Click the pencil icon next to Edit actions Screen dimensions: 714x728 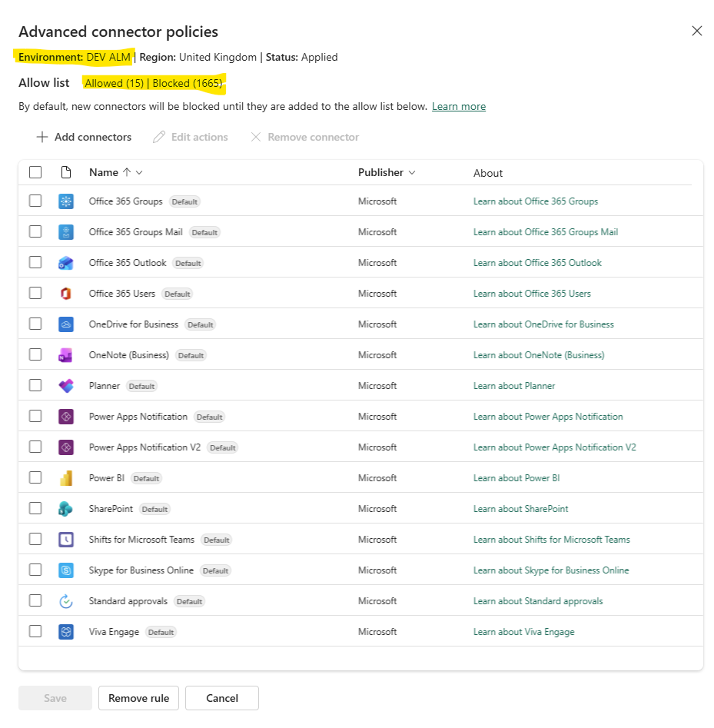[159, 137]
